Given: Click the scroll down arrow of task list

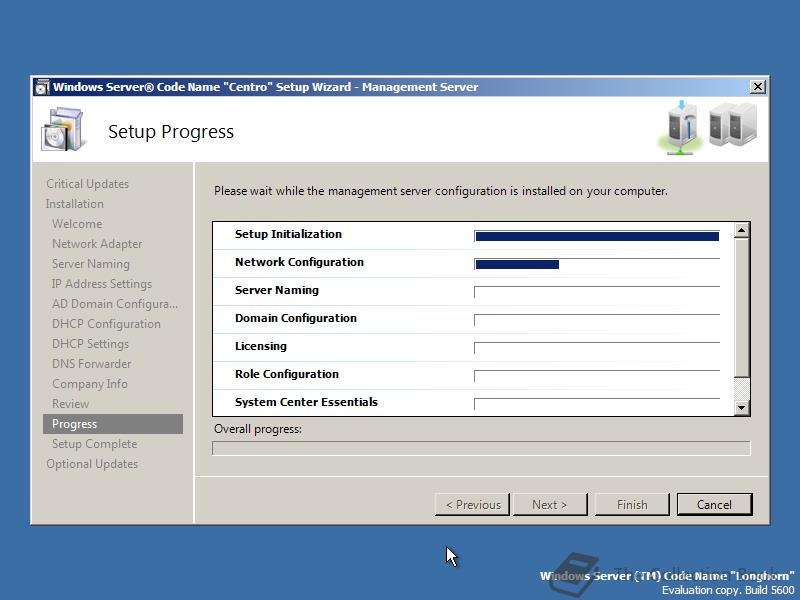Looking at the screenshot, I should pyautogui.click(x=741, y=408).
